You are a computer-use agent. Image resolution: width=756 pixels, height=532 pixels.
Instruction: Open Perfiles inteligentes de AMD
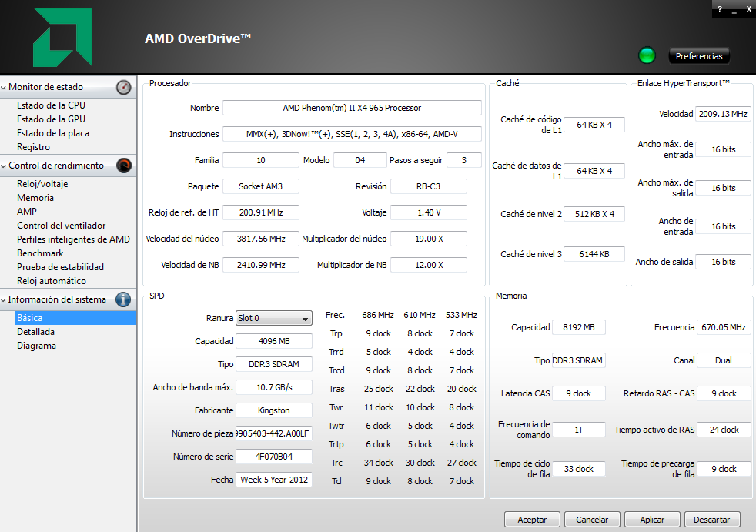point(73,239)
